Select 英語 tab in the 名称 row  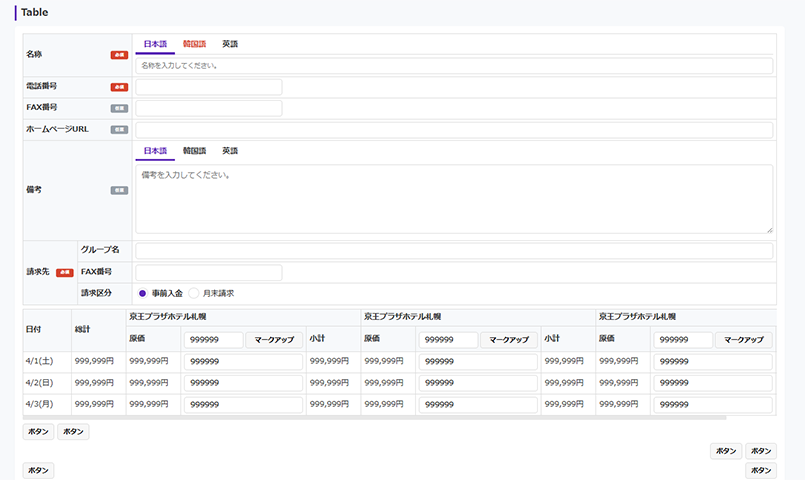point(230,44)
